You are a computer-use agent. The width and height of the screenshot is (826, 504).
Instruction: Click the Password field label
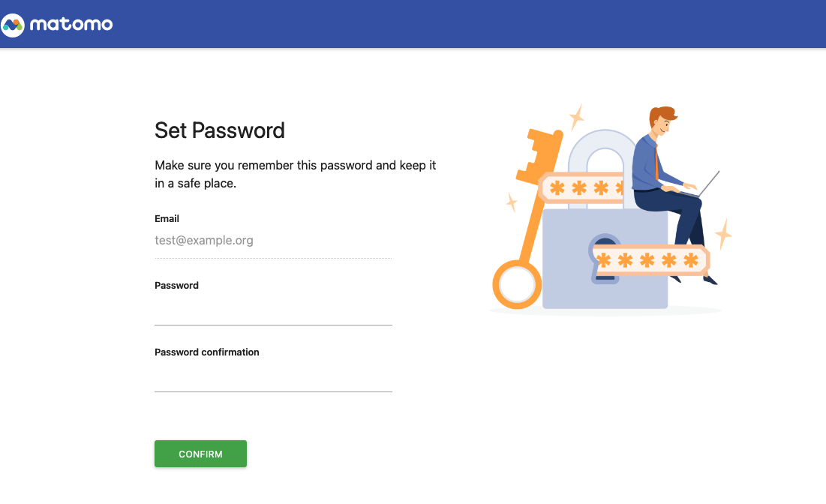[x=176, y=286]
